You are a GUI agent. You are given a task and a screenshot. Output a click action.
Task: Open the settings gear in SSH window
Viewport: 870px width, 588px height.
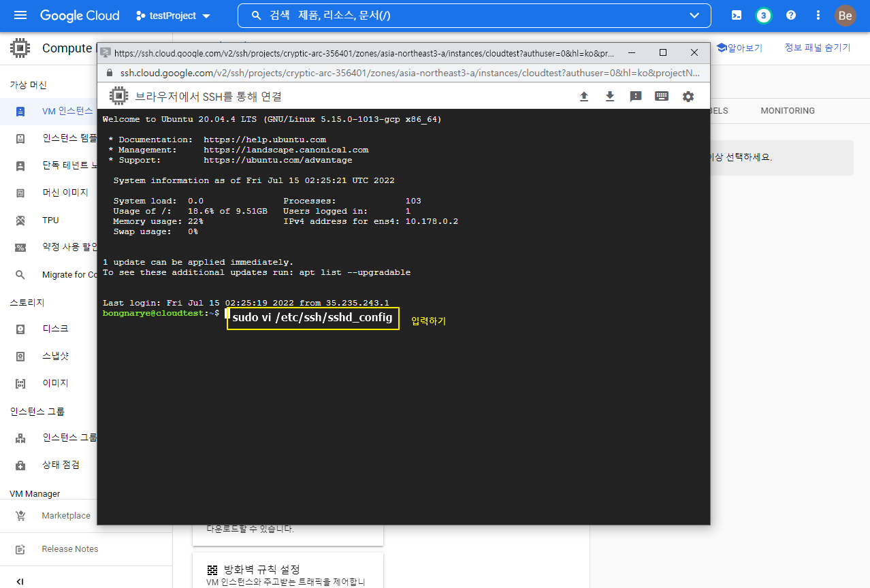click(x=688, y=97)
